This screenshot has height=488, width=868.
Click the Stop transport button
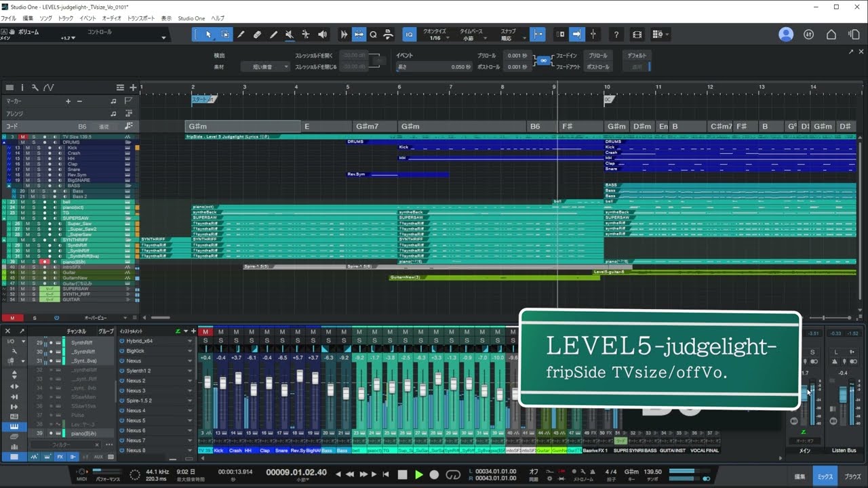click(x=402, y=474)
